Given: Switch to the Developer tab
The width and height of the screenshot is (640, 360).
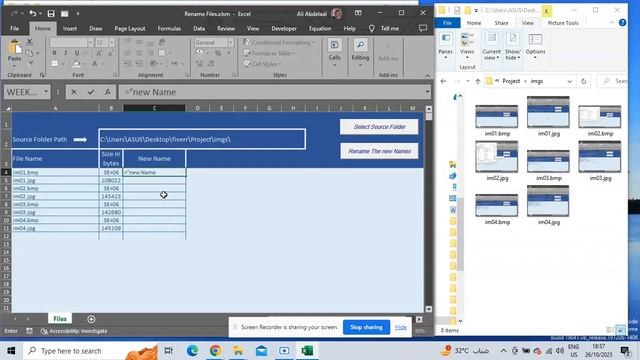Looking at the screenshot, I should [x=284, y=29].
